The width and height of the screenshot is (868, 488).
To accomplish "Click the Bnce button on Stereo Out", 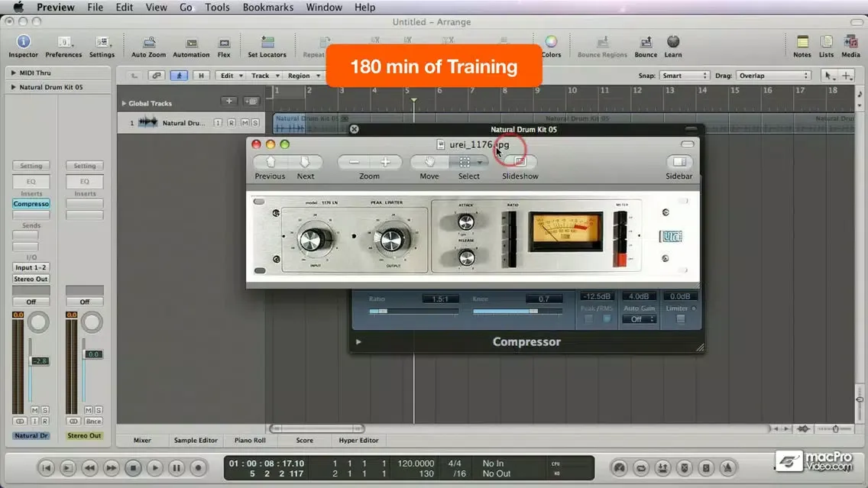I will pos(94,421).
